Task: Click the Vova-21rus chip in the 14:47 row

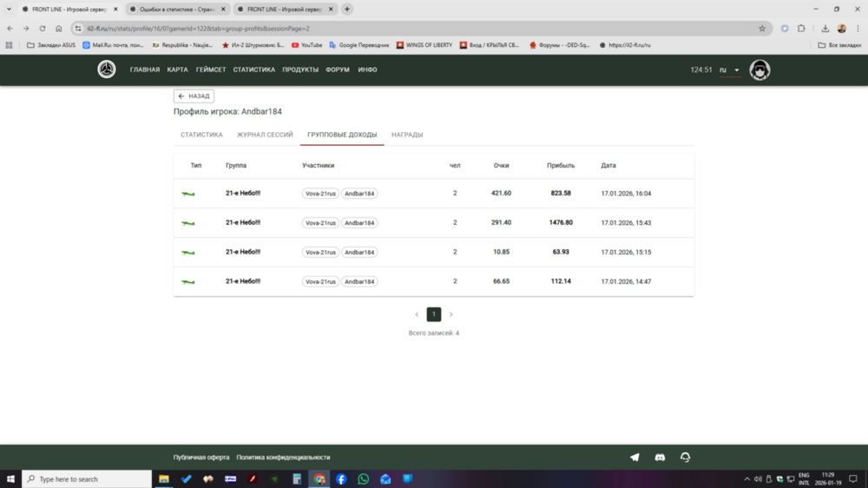Action: (x=320, y=281)
